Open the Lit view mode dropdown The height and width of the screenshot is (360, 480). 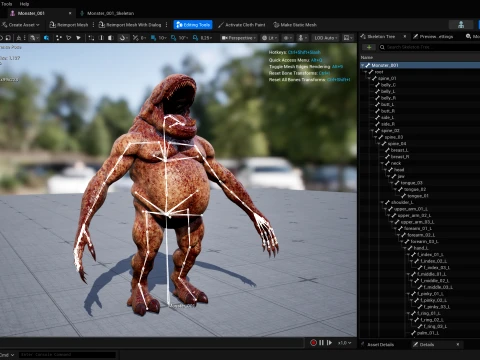point(270,38)
